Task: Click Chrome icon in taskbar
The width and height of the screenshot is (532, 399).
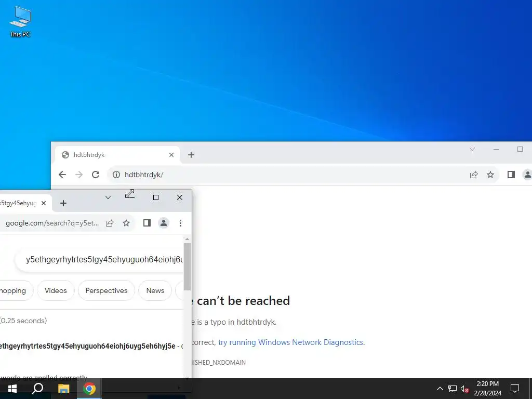Action: coord(89,389)
